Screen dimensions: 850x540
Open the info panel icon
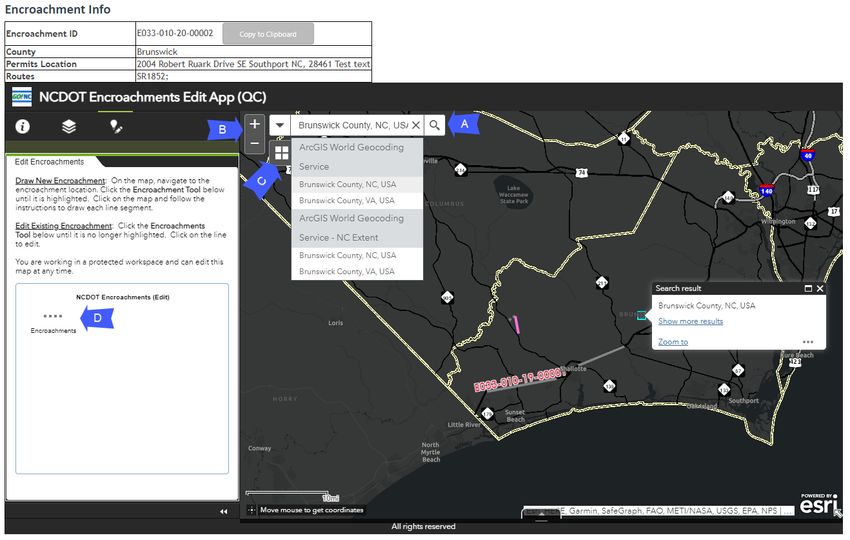coord(22,126)
